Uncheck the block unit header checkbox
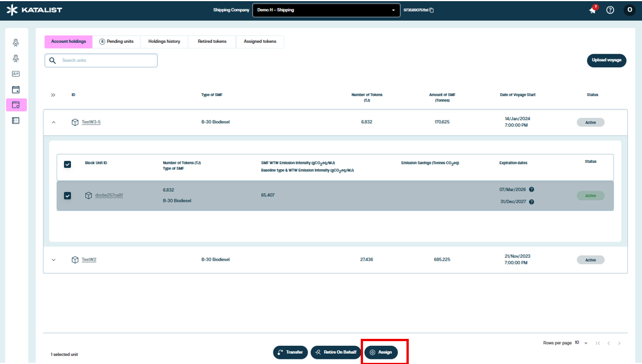 click(67, 165)
